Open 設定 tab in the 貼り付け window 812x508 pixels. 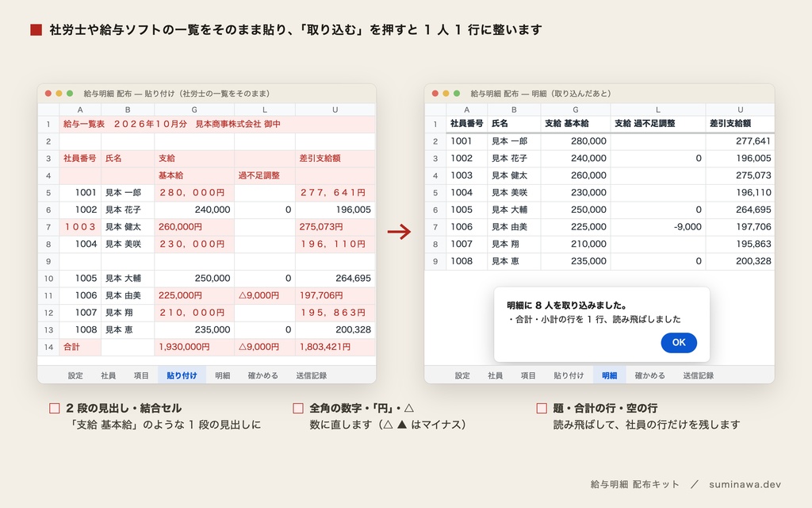pos(75,375)
